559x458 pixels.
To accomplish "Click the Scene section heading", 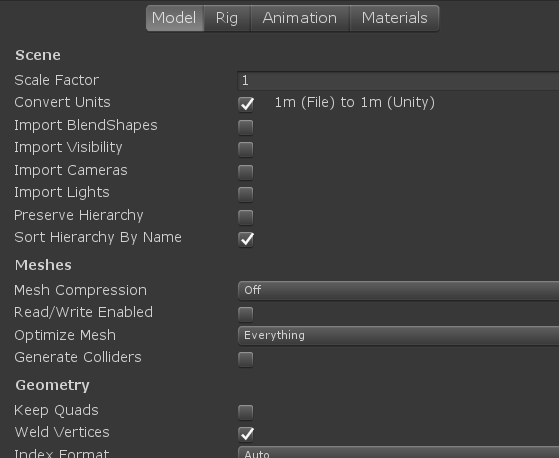I will (38, 55).
